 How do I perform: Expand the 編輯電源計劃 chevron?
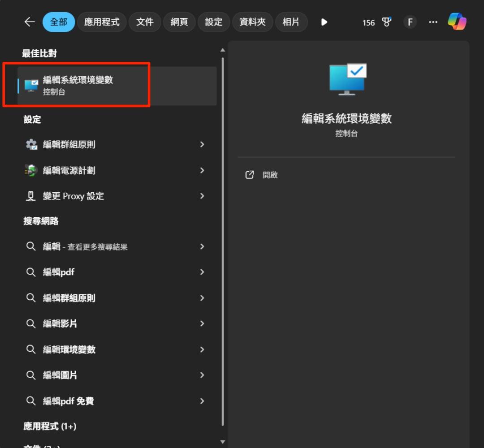click(x=202, y=170)
